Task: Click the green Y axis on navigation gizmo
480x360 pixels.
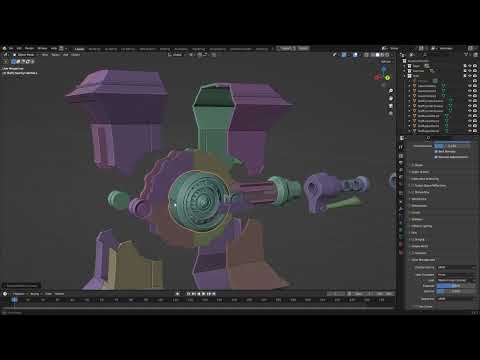Action: 387,78
